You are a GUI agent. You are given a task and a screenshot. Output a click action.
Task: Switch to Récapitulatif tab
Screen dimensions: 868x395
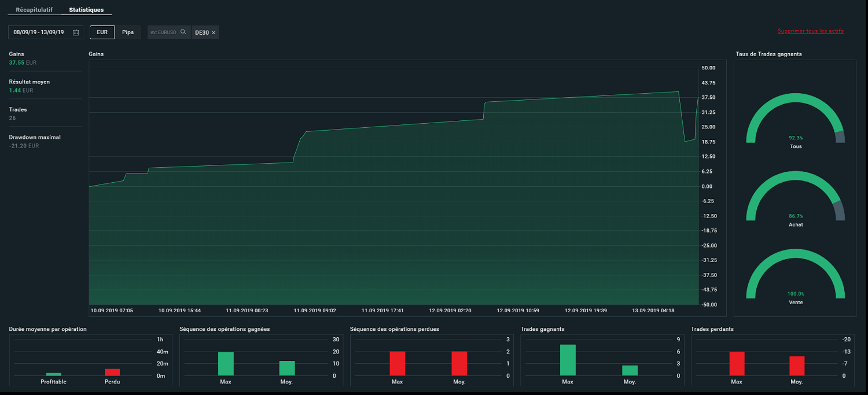[34, 10]
